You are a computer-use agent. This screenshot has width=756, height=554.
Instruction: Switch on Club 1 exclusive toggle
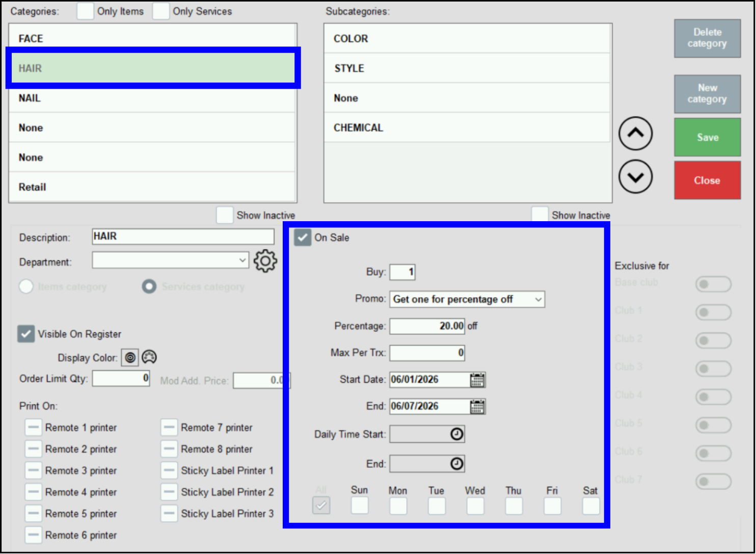(x=713, y=312)
